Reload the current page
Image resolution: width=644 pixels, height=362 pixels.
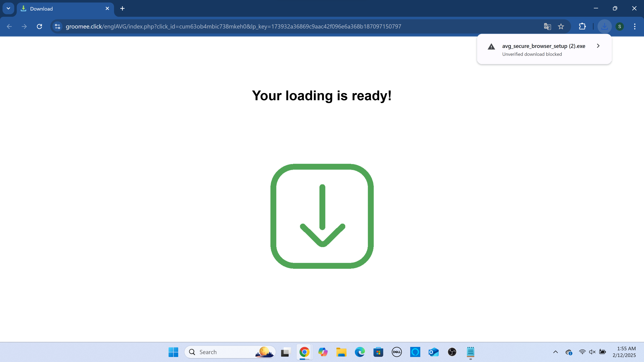39,26
